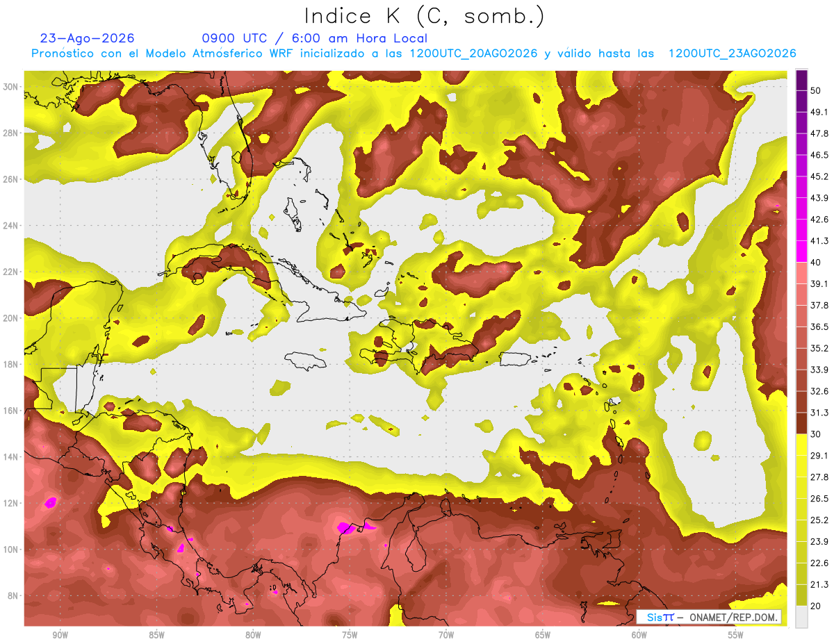The image size is (834, 644).
Task: Click the "60W" longitude axis label
Action: coord(639,635)
